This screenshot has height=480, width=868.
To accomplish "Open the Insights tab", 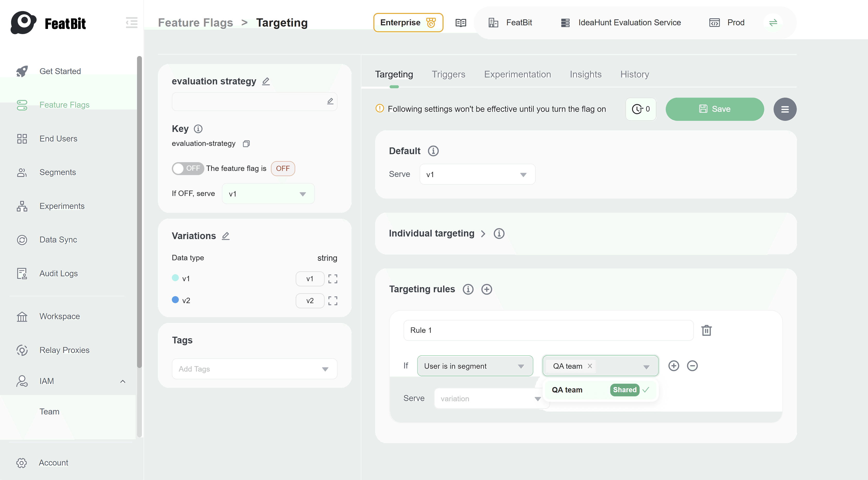I will [585, 74].
